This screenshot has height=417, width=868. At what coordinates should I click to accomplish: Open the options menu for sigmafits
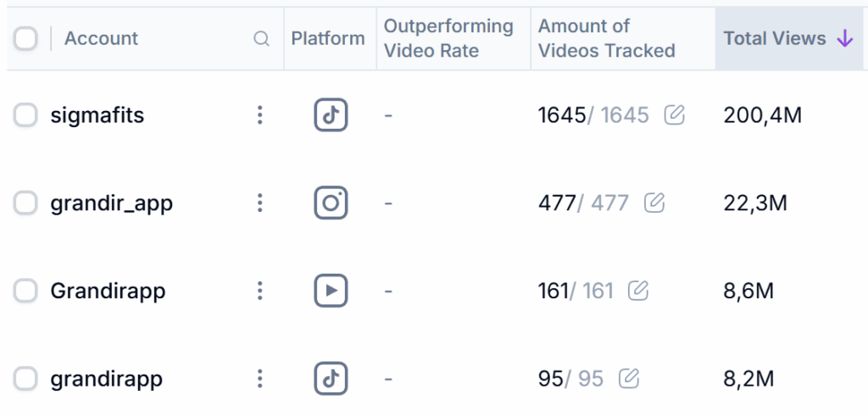point(260,115)
